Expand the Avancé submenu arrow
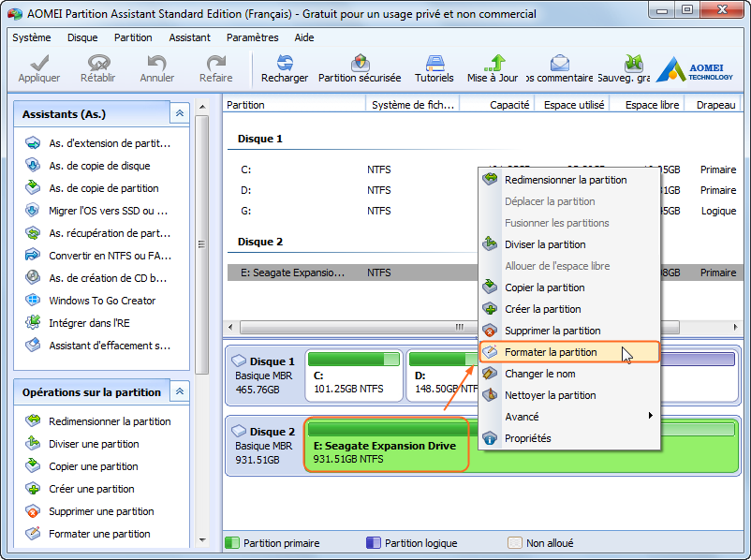Viewport: 751px width, 560px height. pyautogui.click(x=650, y=416)
